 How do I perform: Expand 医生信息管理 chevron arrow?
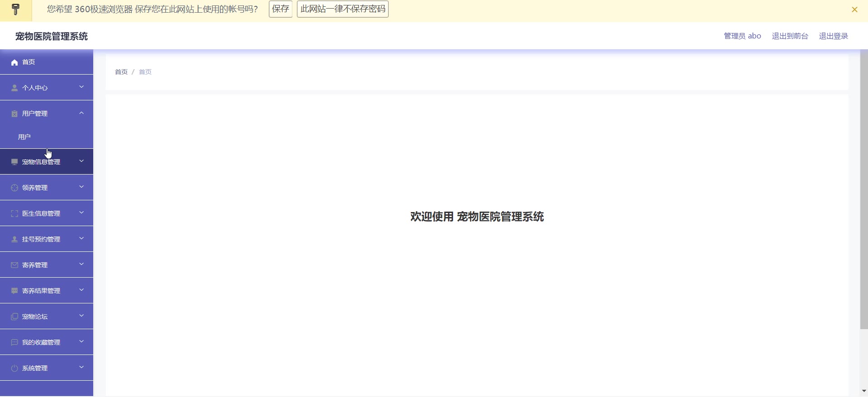click(x=81, y=213)
